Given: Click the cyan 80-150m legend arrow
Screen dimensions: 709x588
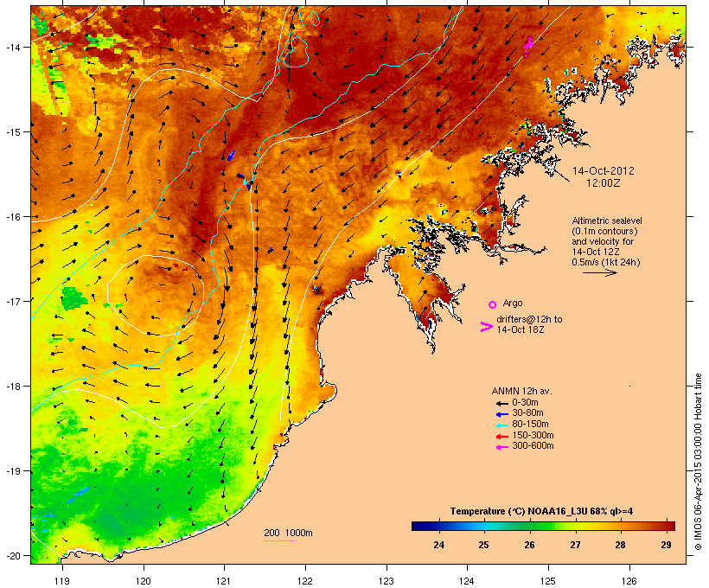Looking at the screenshot, I should point(501,425).
